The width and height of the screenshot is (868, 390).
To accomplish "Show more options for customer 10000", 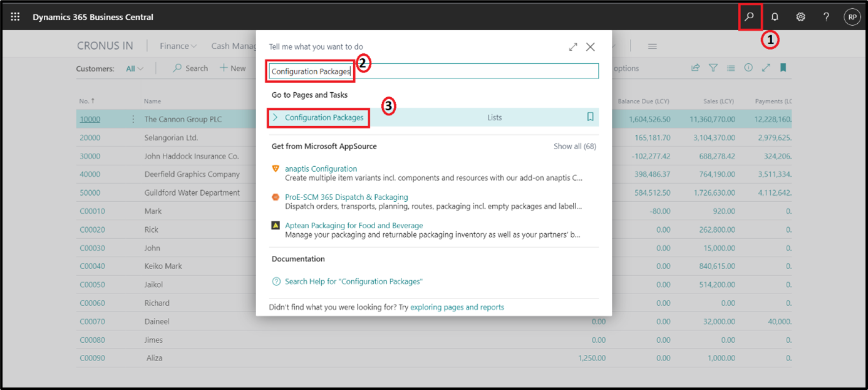I will point(133,119).
